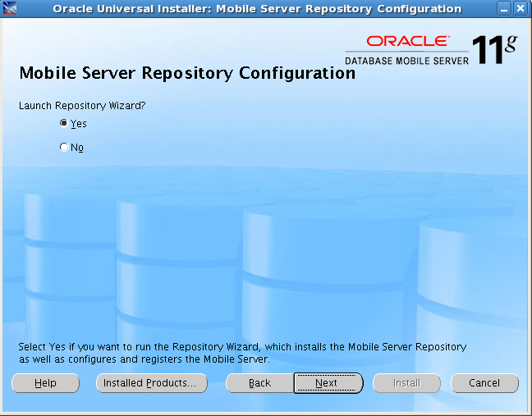Click the red ORACLE logo
Image resolution: width=532 pixels, height=416 pixels.
pyautogui.click(x=408, y=41)
